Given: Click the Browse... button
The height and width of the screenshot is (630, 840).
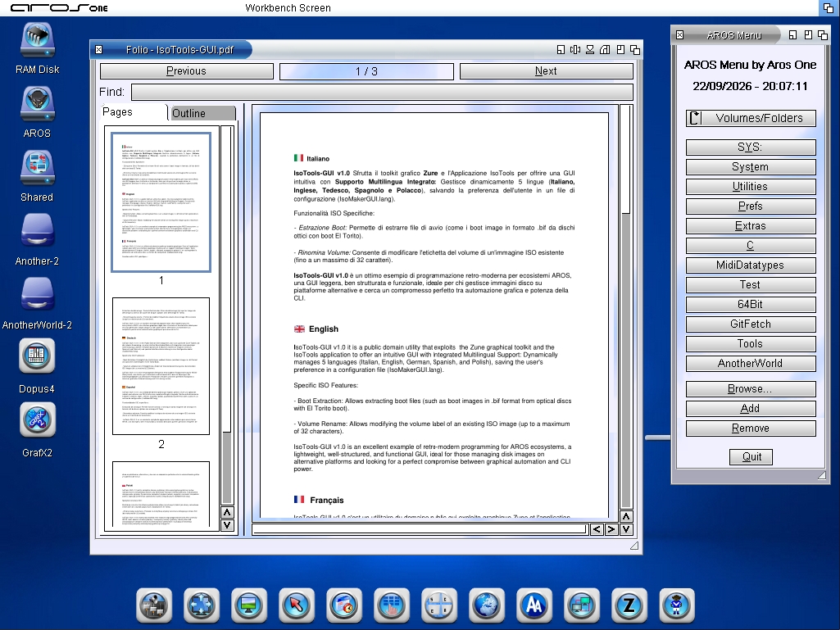Looking at the screenshot, I should coord(751,389).
